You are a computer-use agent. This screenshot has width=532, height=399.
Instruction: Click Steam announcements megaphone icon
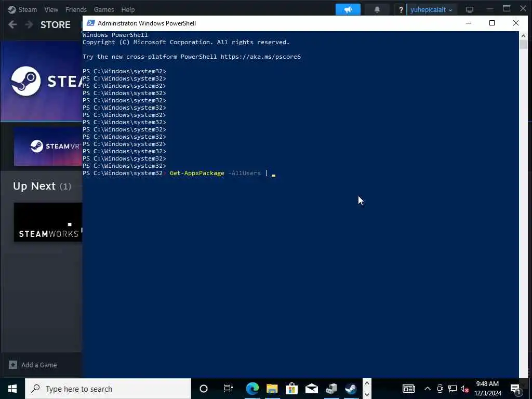[x=348, y=9]
